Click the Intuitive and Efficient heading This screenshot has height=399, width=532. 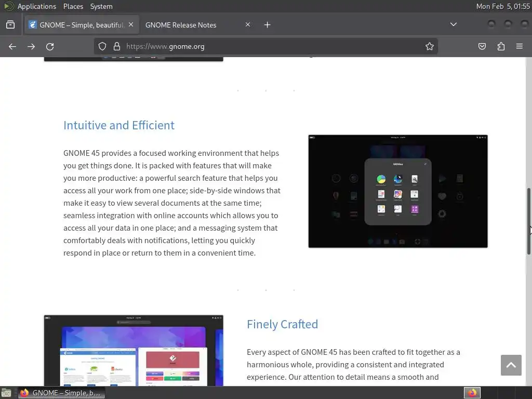pos(119,125)
